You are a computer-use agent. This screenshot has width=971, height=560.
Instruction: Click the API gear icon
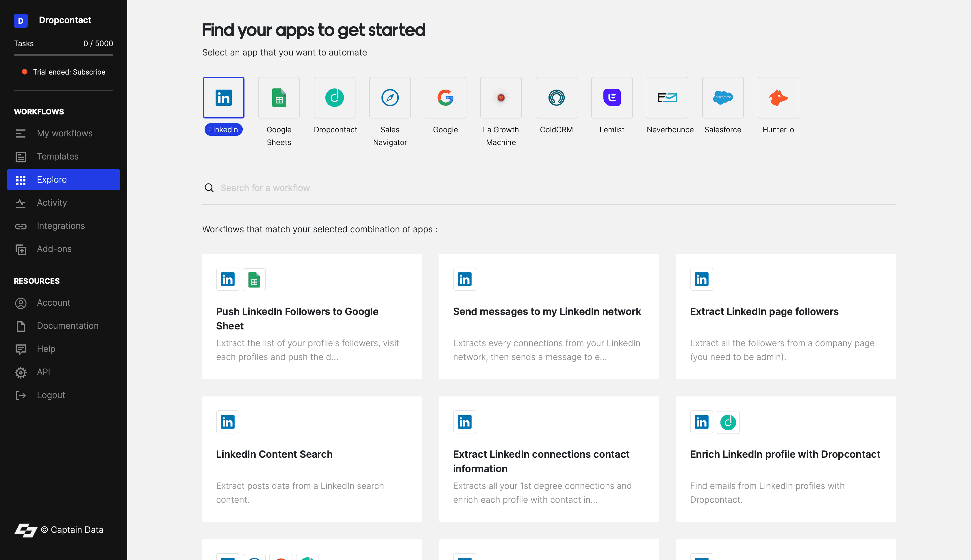click(x=21, y=372)
